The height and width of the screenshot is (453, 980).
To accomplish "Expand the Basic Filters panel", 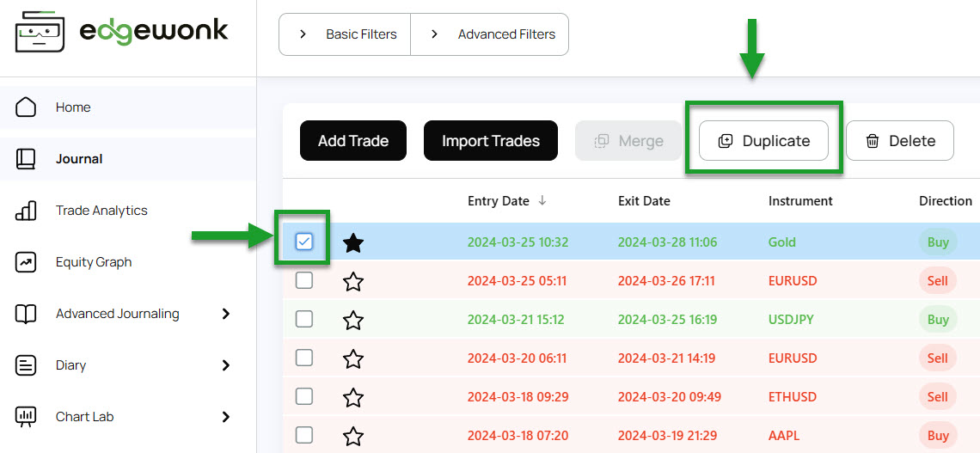I will 345,34.
